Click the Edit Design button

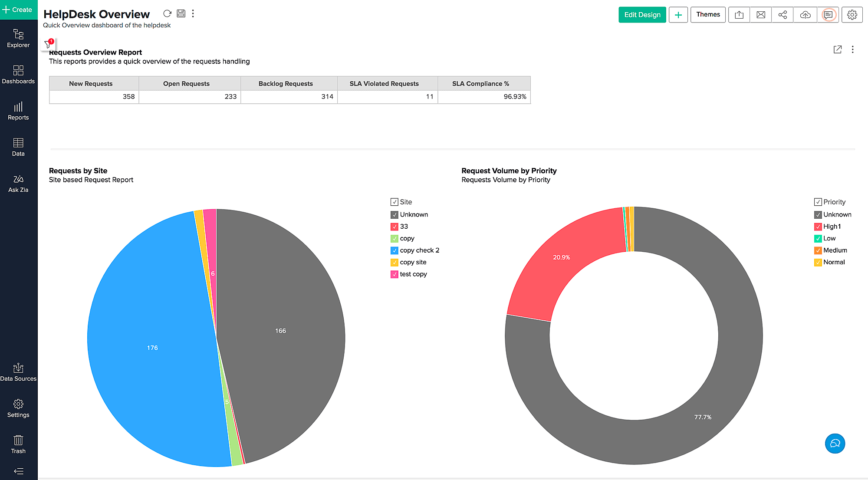coord(642,15)
